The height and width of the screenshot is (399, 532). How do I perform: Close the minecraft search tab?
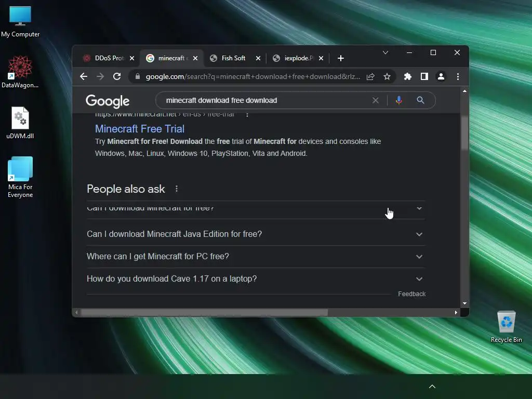tap(195, 58)
